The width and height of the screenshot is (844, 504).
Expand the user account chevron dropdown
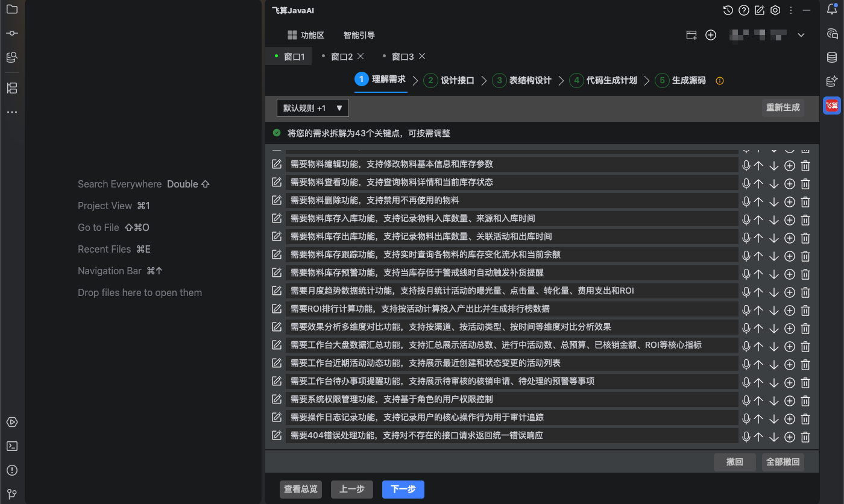pos(801,35)
